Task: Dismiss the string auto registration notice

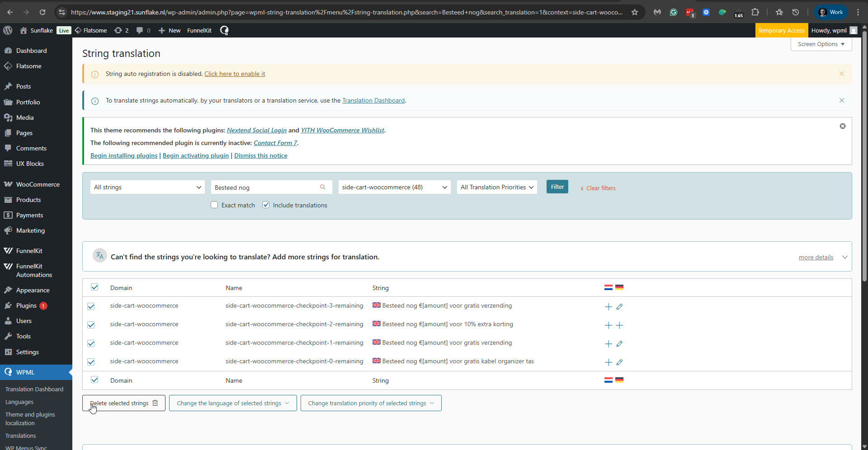Action: point(841,74)
